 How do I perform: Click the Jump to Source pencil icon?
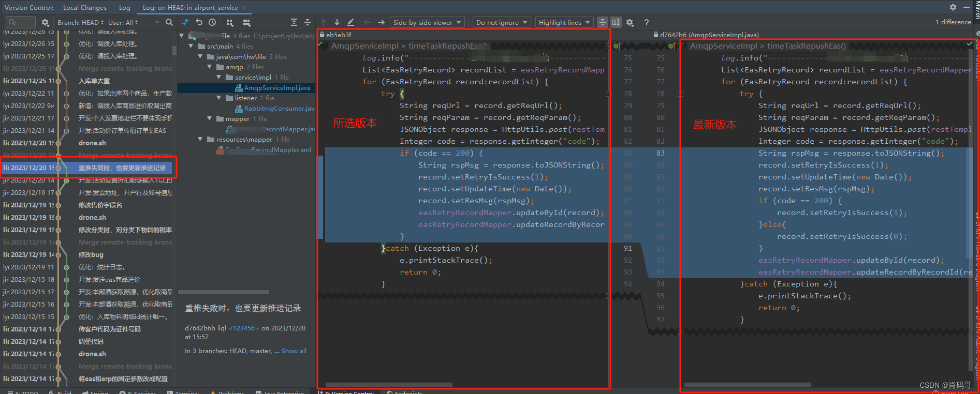click(350, 22)
